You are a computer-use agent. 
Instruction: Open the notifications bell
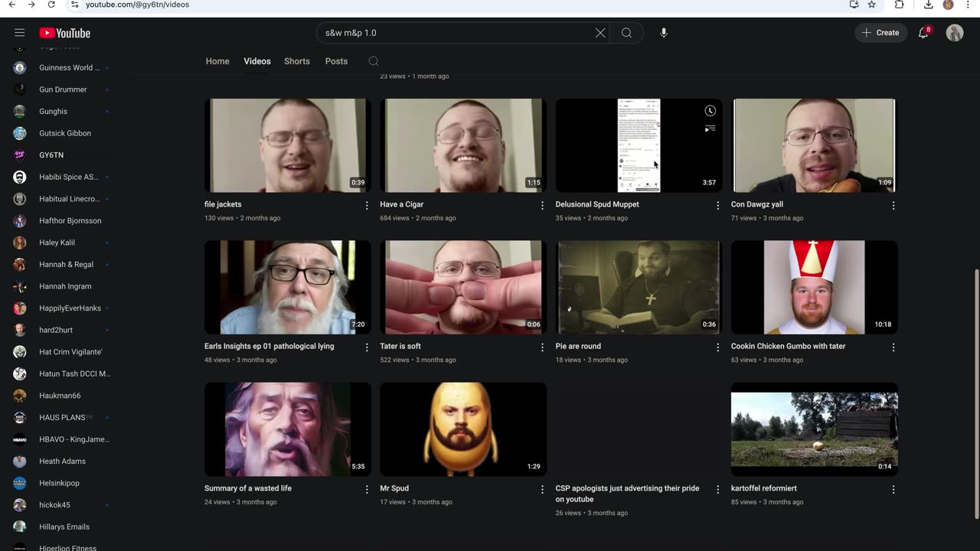(923, 33)
